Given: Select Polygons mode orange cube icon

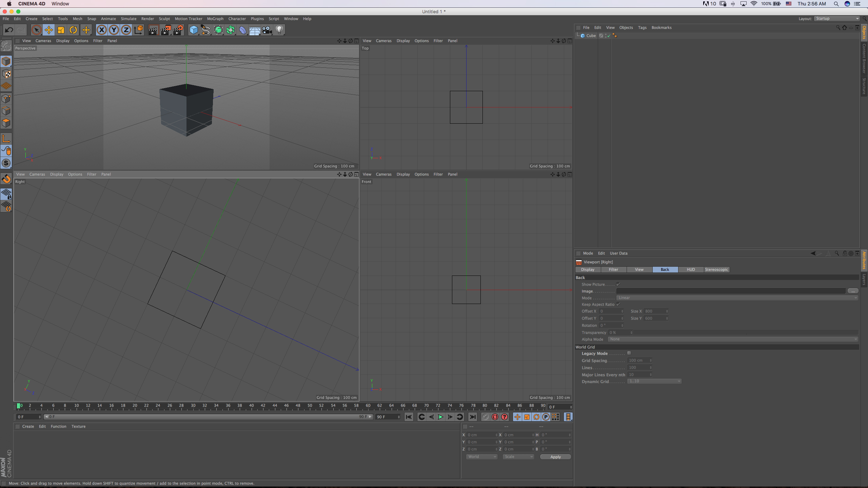Looking at the screenshot, I should [x=6, y=123].
